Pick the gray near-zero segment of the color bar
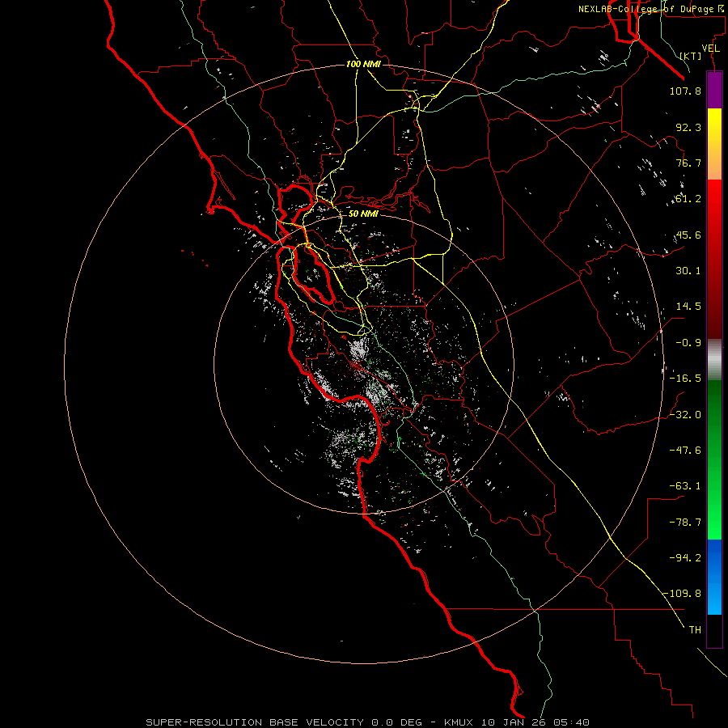This screenshot has width=728, height=728. [x=714, y=358]
